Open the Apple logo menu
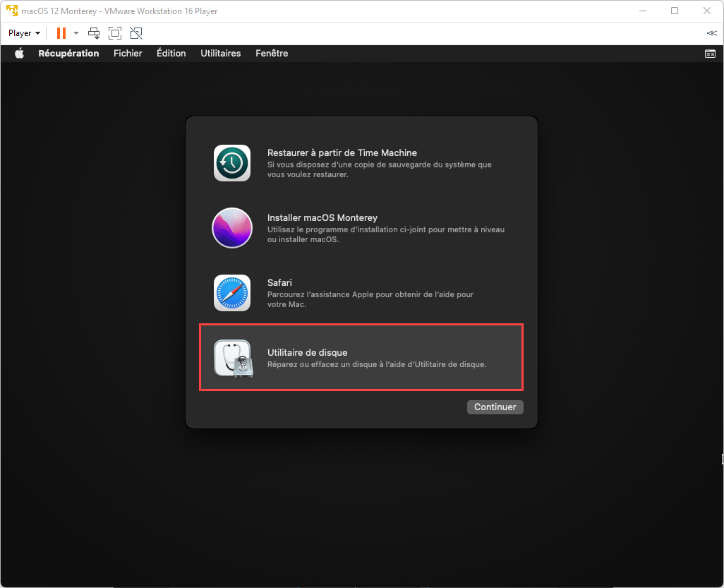Image resolution: width=724 pixels, height=588 pixels. [x=19, y=54]
